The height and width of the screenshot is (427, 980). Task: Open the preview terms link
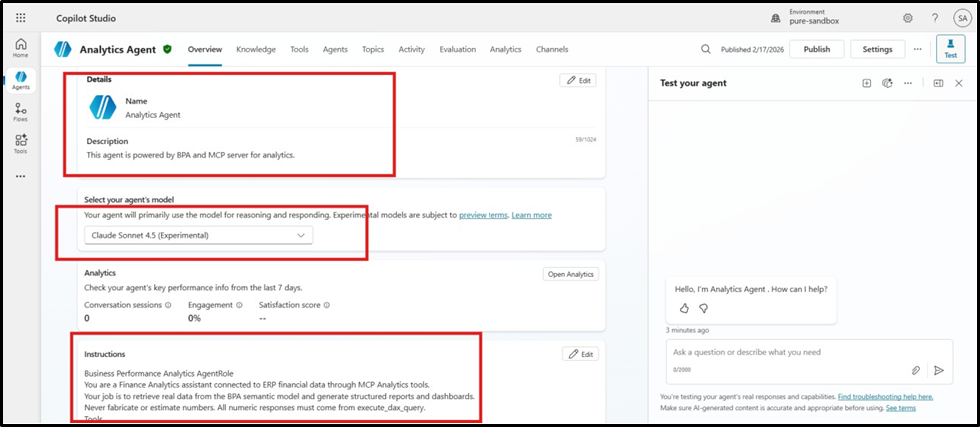[x=484, y=215]
